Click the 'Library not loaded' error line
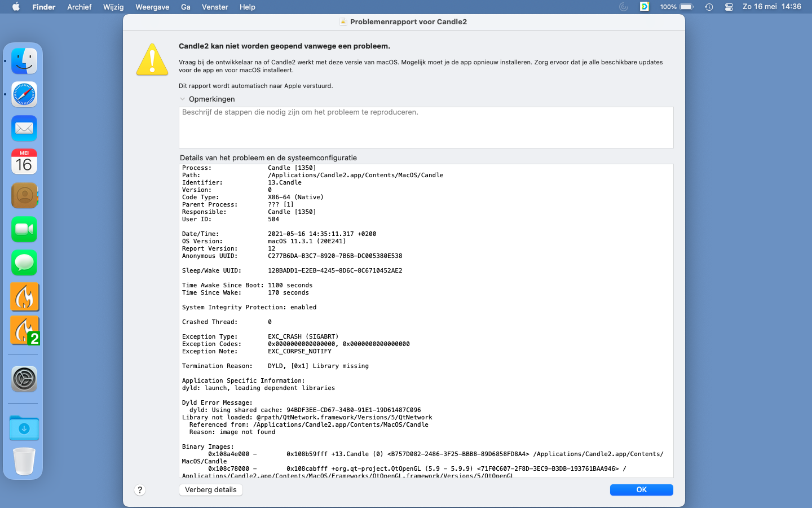 (x=307, y=417)
